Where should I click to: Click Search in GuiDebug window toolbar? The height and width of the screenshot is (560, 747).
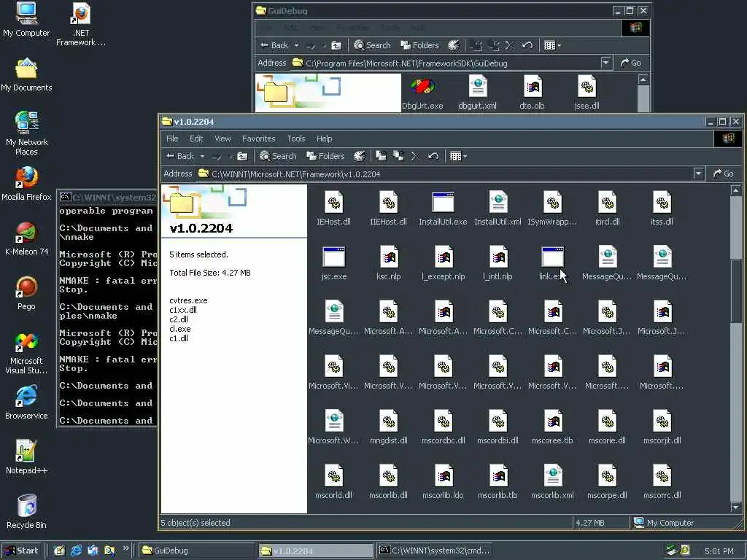pyautogui.click(x=372, y=45)
